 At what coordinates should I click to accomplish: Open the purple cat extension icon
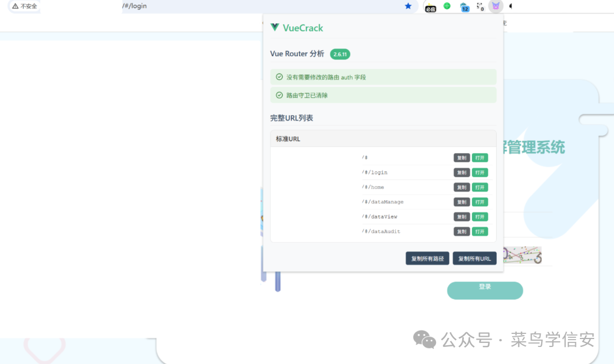pos(496,6)
